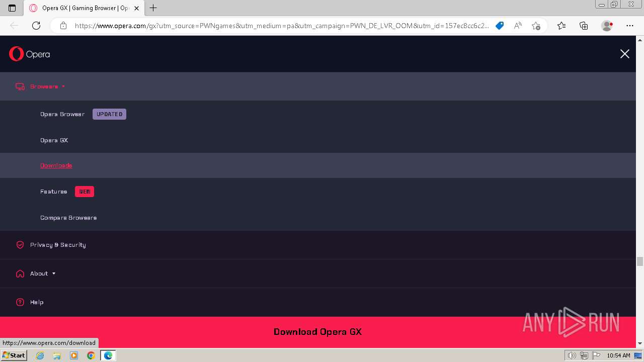Click the Privacy & Security shield icon
The width and height of the screenshot is (644, 362).
coord(20,245)
